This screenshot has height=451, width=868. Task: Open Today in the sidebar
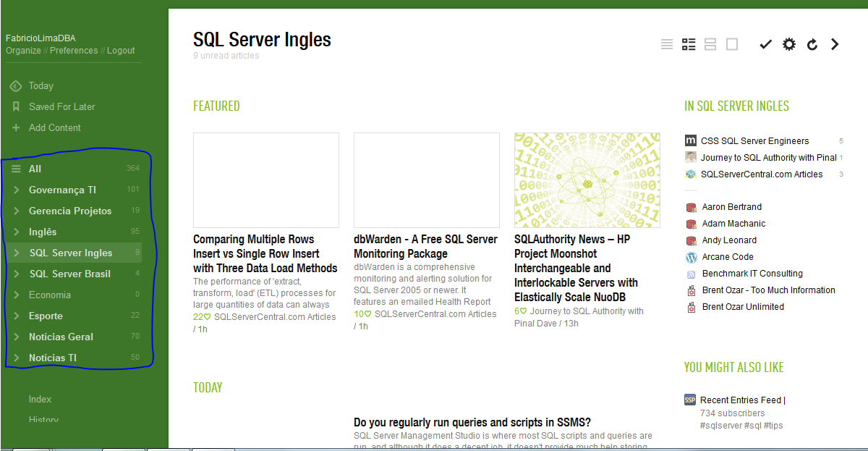coord(41,85)
